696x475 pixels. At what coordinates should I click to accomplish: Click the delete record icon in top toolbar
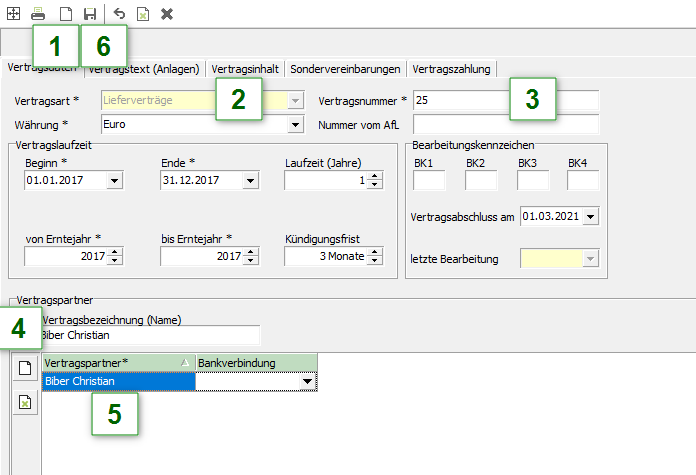click(143, 14)
